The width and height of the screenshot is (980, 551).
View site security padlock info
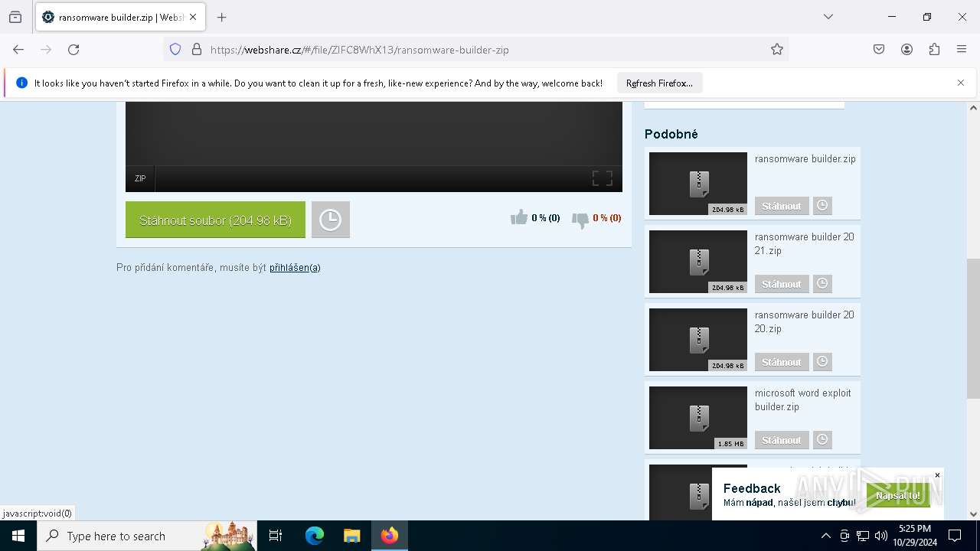click(197, 50)
